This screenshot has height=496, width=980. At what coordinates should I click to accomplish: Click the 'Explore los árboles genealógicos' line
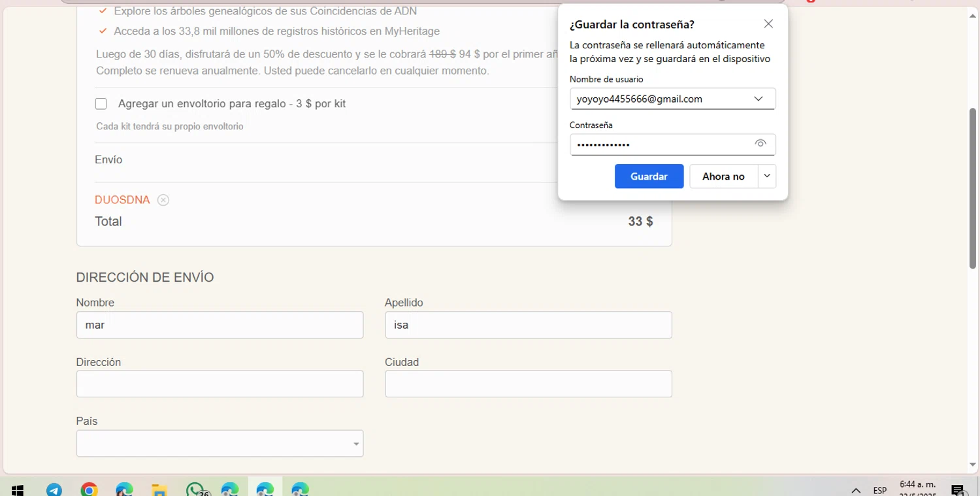pyautogui.click(x=265, y=11)
